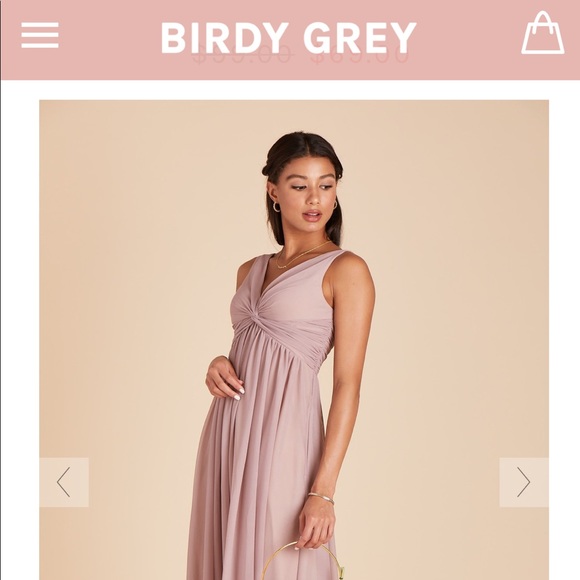Advance the gallery with the right arrow box
This screenshot has width=580, height=580.
click(524, 482)
